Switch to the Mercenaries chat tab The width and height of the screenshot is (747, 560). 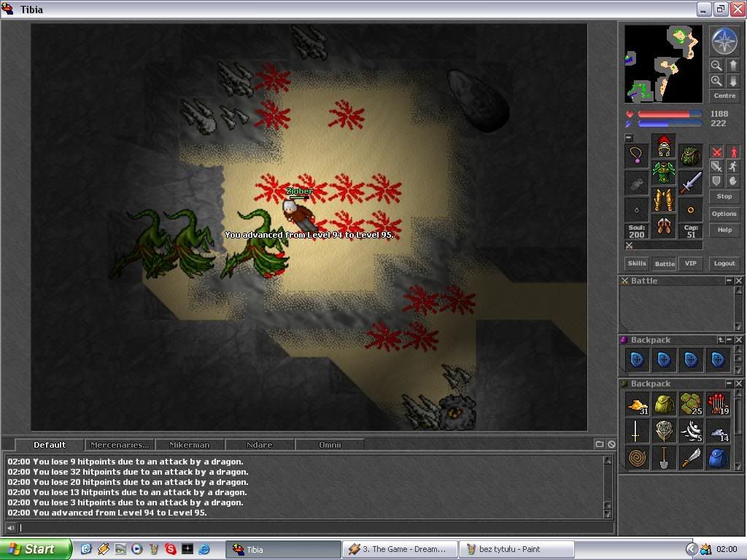(x=120, y=445)
